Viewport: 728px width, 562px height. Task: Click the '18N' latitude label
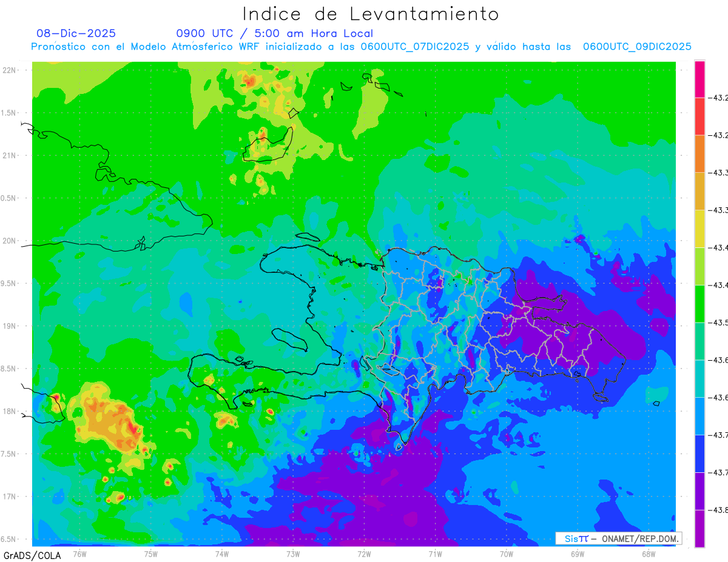pyautogui.click(x=10, y=411)
